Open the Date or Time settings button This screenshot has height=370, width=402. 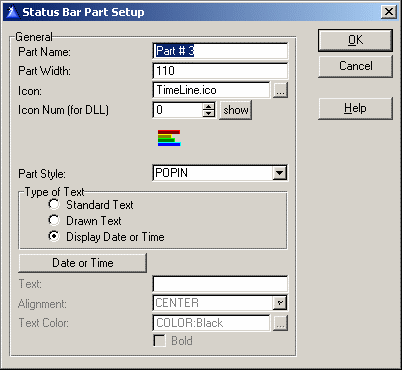click(x=83, y=263)
